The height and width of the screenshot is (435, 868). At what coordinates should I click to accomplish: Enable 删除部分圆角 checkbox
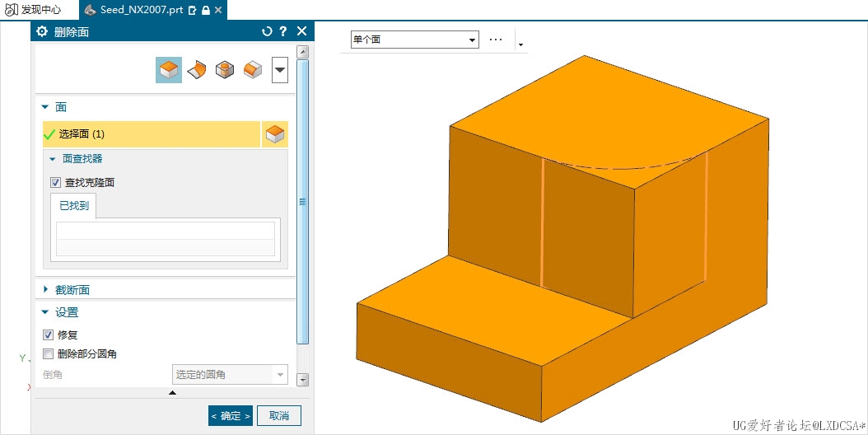pyautogui.click(x=48, y=353)
